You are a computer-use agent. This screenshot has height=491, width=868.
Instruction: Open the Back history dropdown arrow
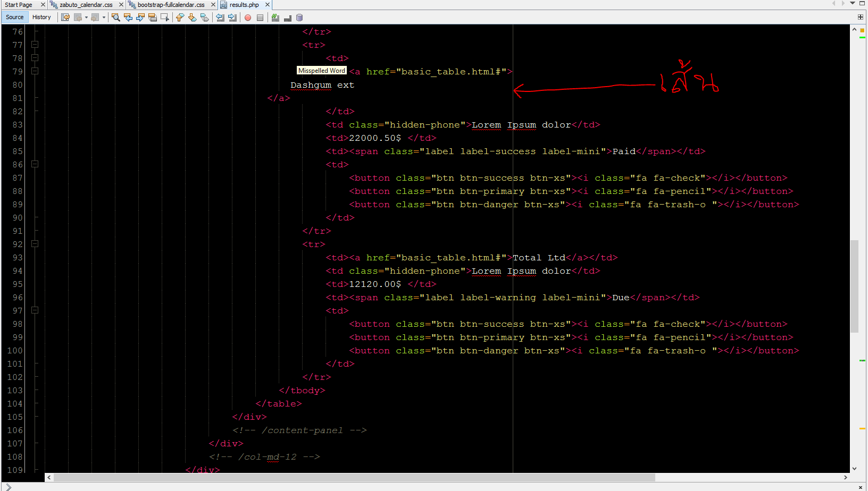coord(86,18)
